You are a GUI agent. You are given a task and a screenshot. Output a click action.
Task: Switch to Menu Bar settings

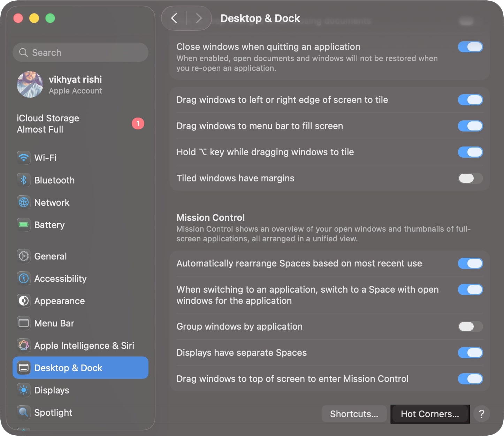55,323
